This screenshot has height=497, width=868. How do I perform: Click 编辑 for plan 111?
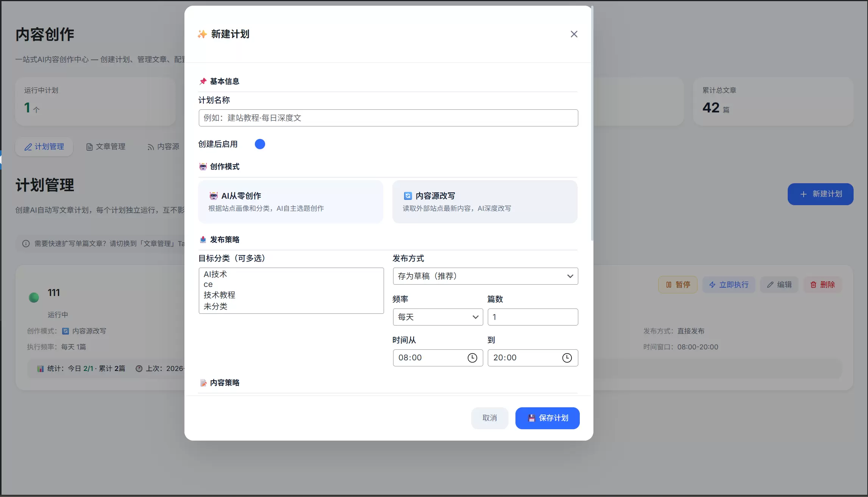pos(779,285)
